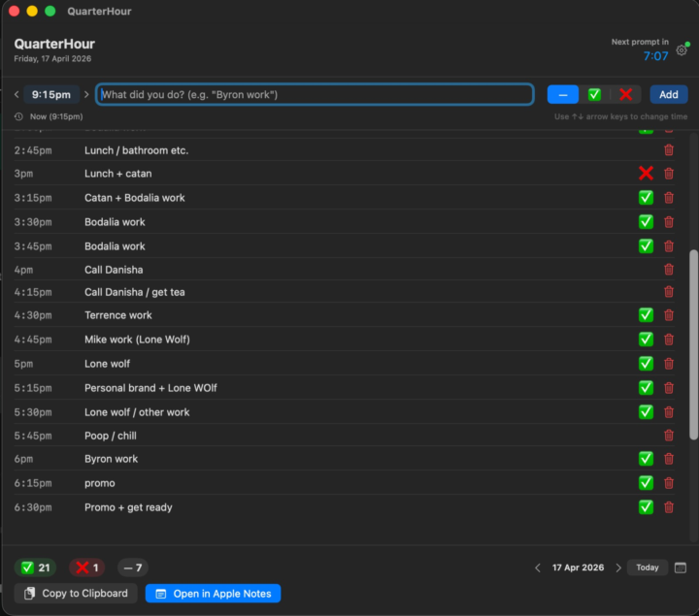Delete the 4pm Call Danisha entry
699x616 pixels.
point(669,270)
